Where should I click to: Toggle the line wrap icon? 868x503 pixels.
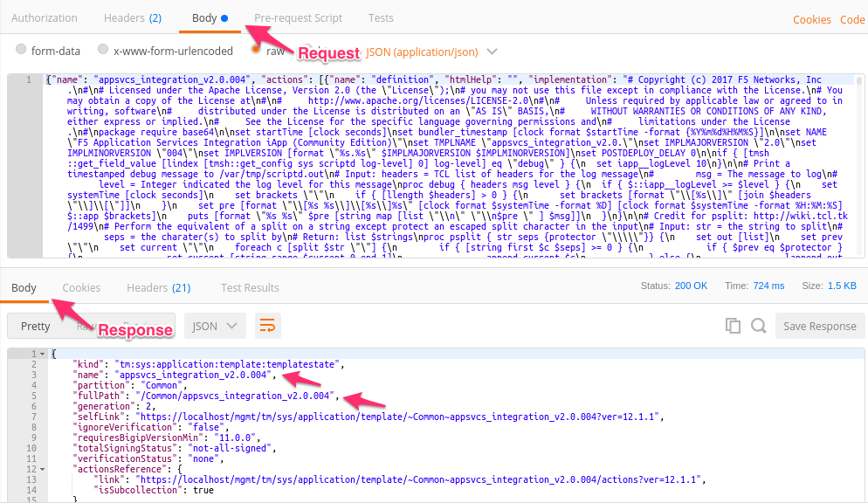(267, 326)
